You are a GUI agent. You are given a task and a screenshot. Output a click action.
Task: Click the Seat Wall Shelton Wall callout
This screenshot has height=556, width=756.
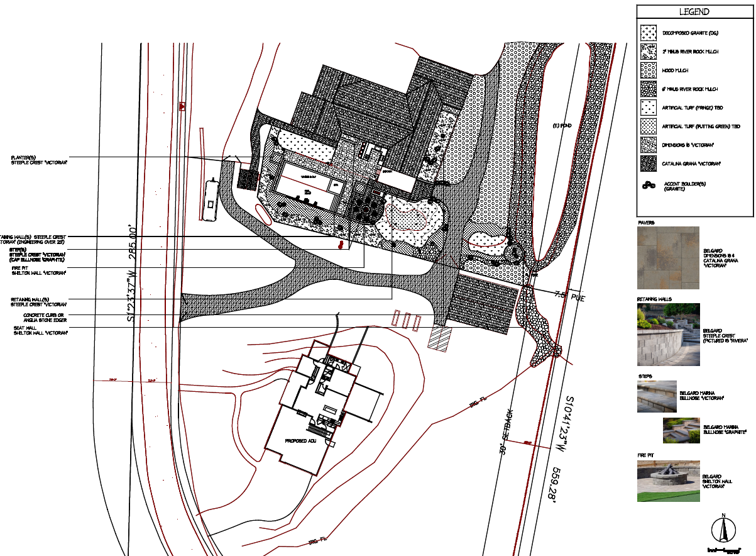click(40, 330)
